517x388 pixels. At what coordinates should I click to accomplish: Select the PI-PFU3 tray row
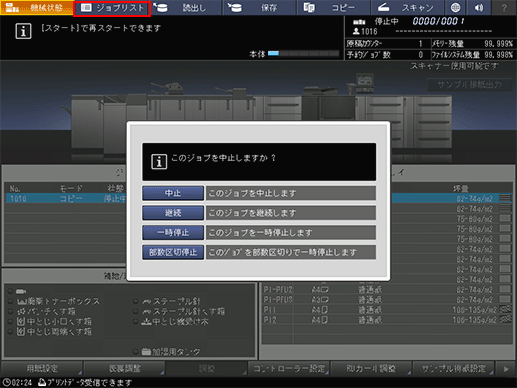387,300
